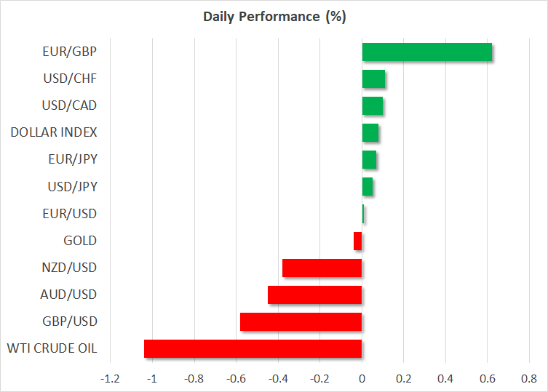Select the AUD/USD red bar
Image resolution: width=548 pixels, height=392 pixels.
tap(314, 295)
